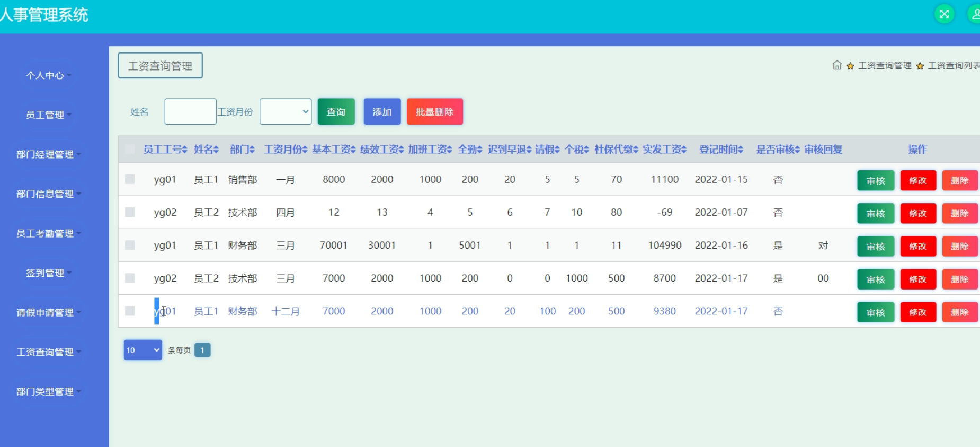Image resolution: width=980 pixels, height=447 pixels.
Task: Sort table by 是否审核 column
Action: tap(778, 150)
